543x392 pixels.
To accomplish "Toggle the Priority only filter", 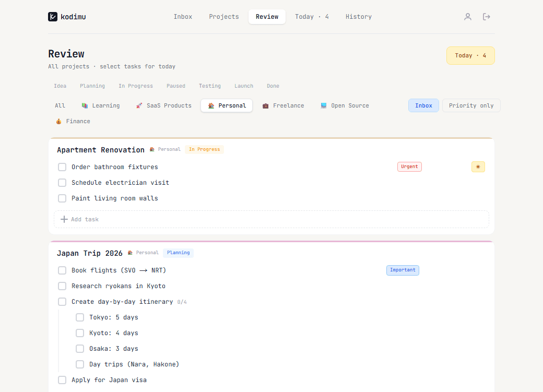I will [471, 105].
